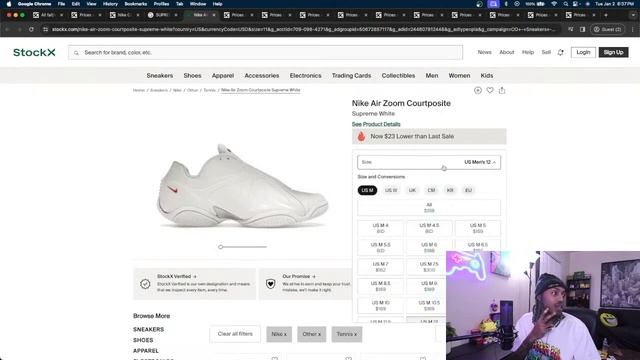Screen dimensions: 640x360
Task: Open the Apple menu
Action: pos(9,4)
